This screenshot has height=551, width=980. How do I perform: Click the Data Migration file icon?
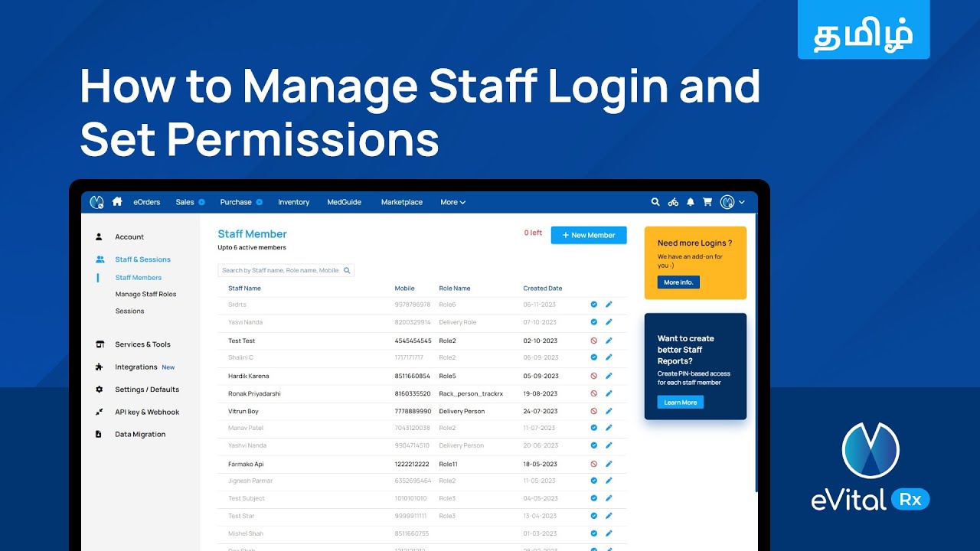99,434
